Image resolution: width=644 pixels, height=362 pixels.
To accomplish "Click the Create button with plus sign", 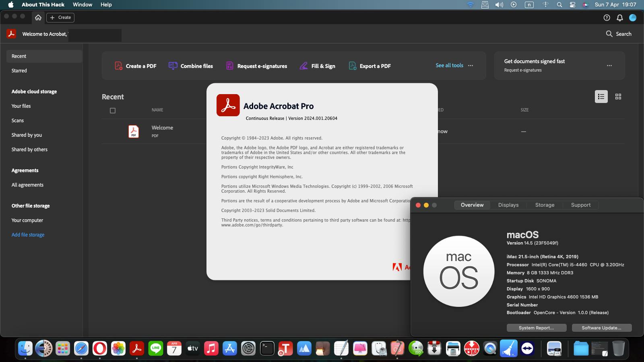I will (x=60, y=17).
